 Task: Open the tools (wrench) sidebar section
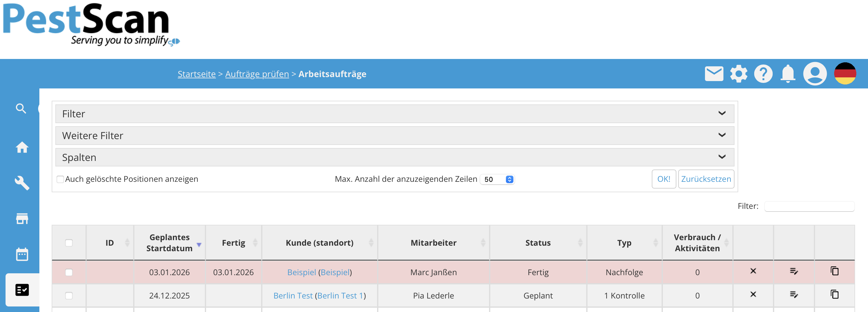click(22, 183)
